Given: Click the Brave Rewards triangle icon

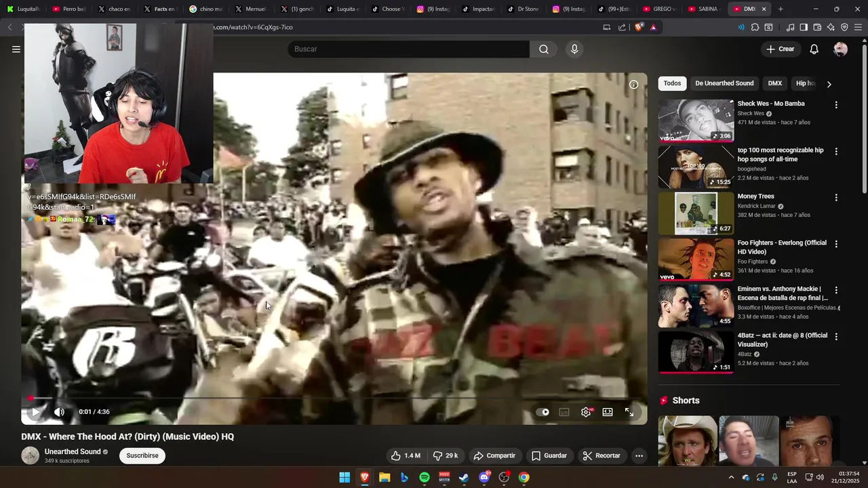Looking at the screenshot, I should click(x=653, y=27).
